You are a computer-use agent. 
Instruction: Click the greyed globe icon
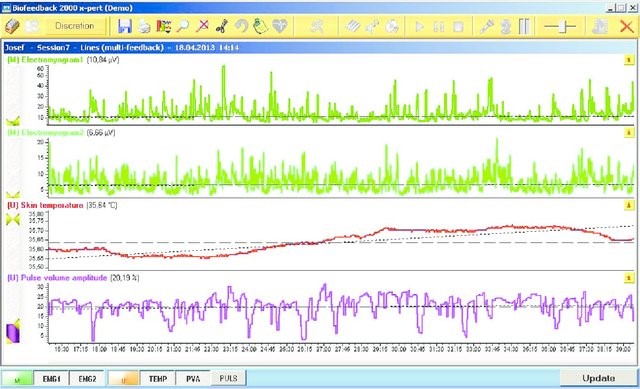[392, 27]
